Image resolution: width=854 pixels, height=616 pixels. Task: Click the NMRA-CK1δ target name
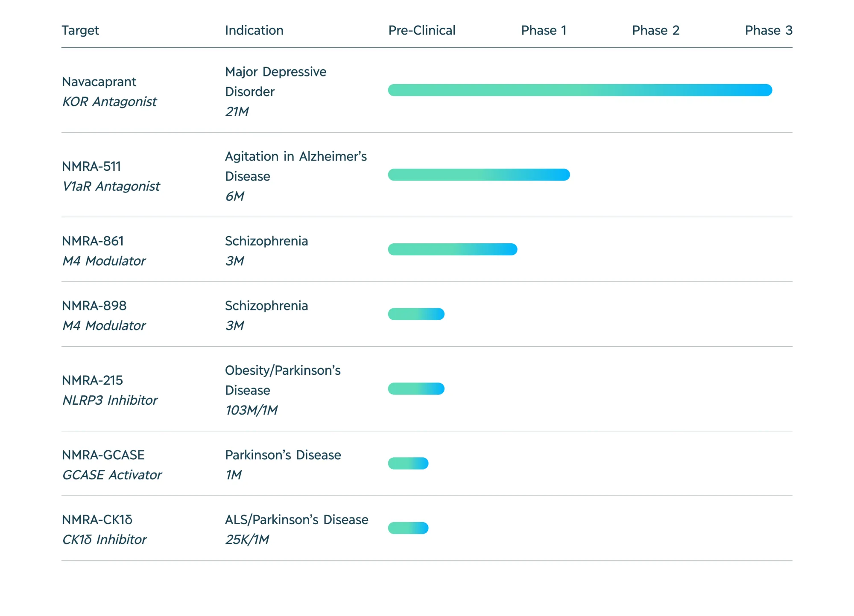pyautogui.click(x=97, y=520)
